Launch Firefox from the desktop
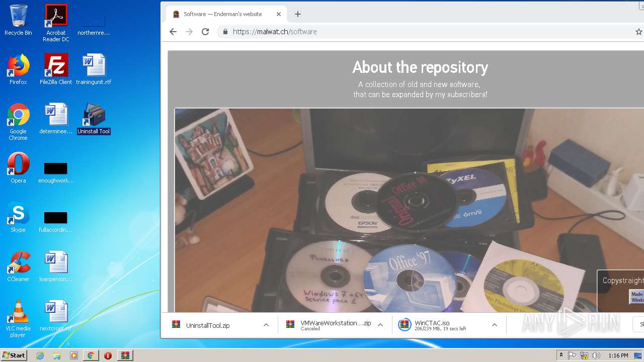This screenshot has height=362, width=644. pos(18,69)
